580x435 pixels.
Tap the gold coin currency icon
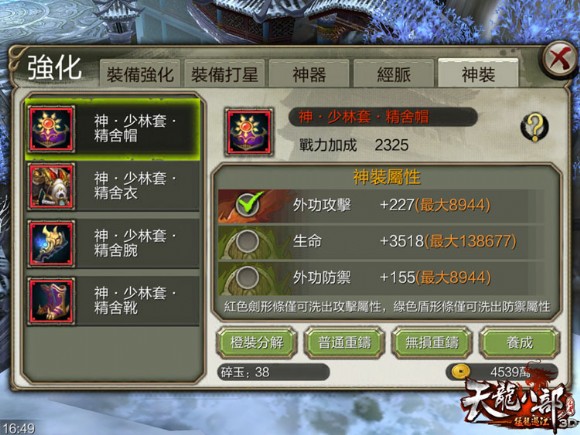(x=461, y=371)
